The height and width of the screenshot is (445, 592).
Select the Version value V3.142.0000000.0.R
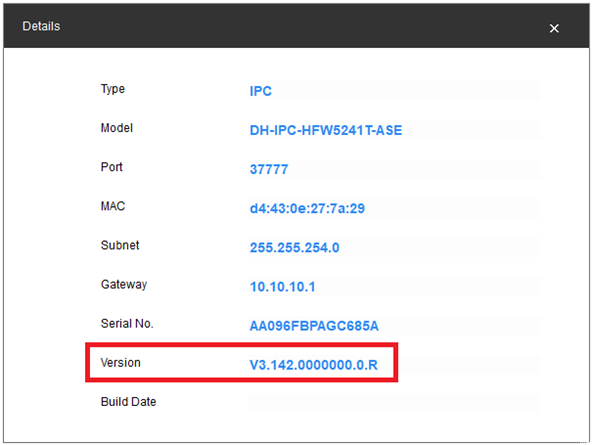(314, 365)
